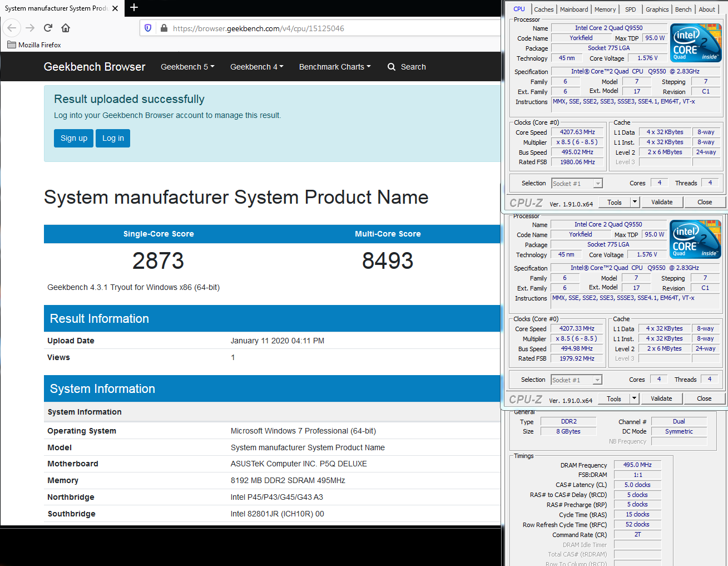728x566 pixels.
Task: Click Intel Core 2 logo in second CPU-Z
Action: pyautogui.click(x=695, y=239)
